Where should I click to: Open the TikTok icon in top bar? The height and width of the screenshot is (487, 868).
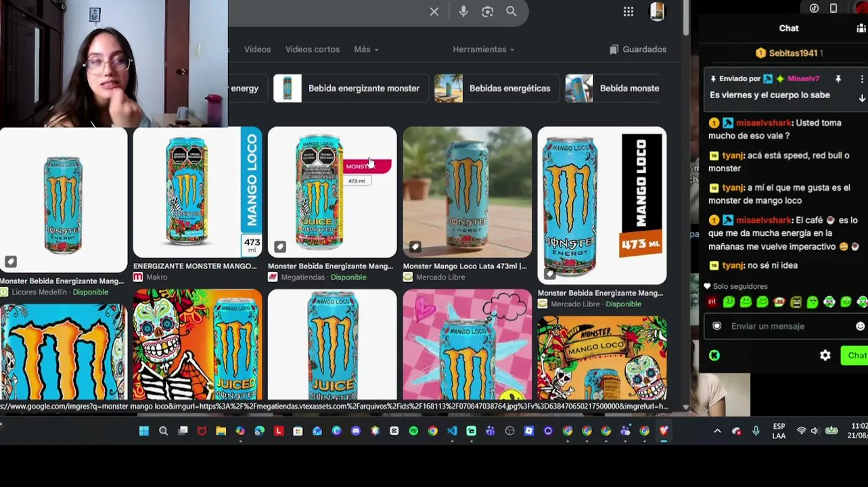pyautogui.click(x=814, y=8)
